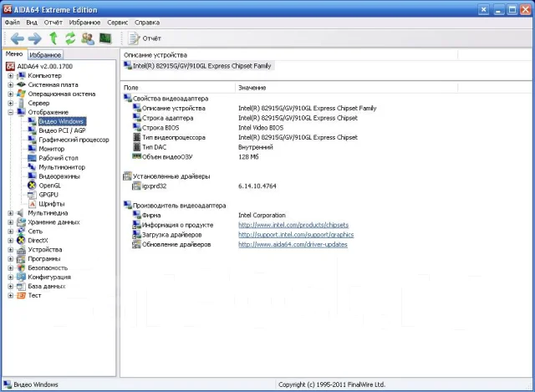
Task: Click the green up-level arrow
Action: click(x=53, y=38)
